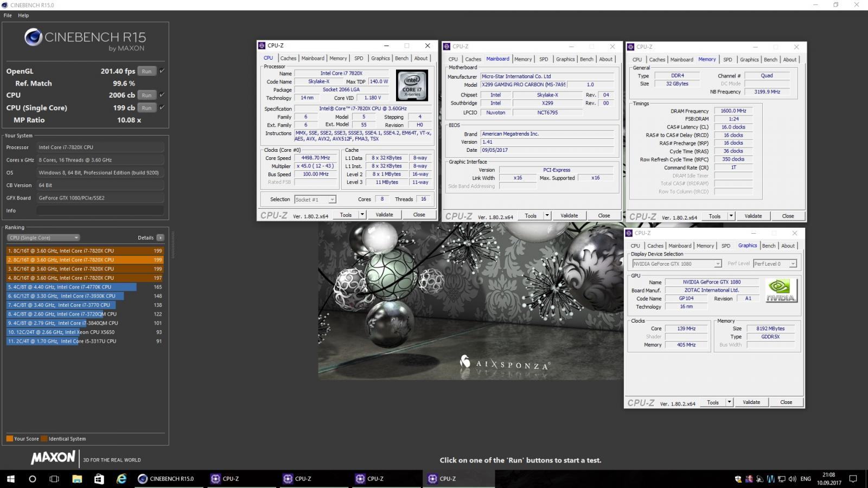868x488 pixels.
Task: Select ranking row Intel Xeon CPU X5650
Action: point(85,332)
